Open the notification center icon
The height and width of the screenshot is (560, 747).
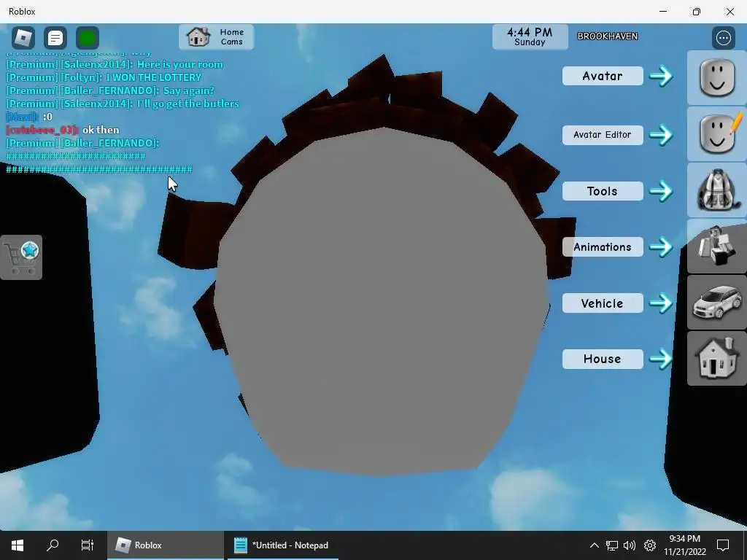pos(723,545)
